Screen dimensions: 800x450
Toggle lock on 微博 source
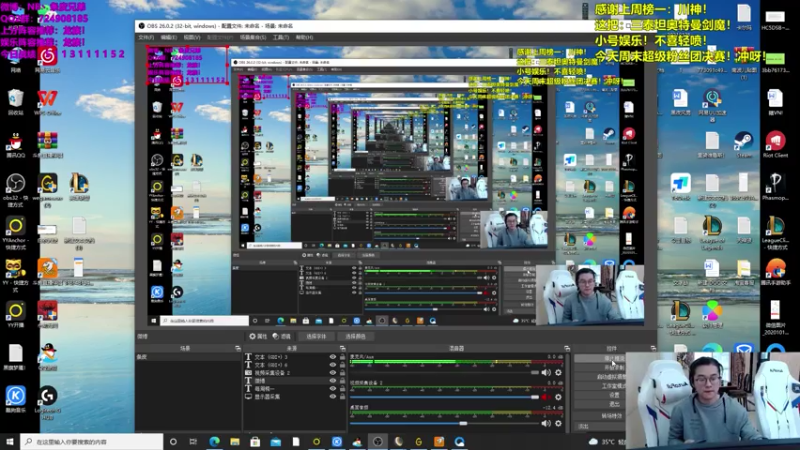point(342,381)
